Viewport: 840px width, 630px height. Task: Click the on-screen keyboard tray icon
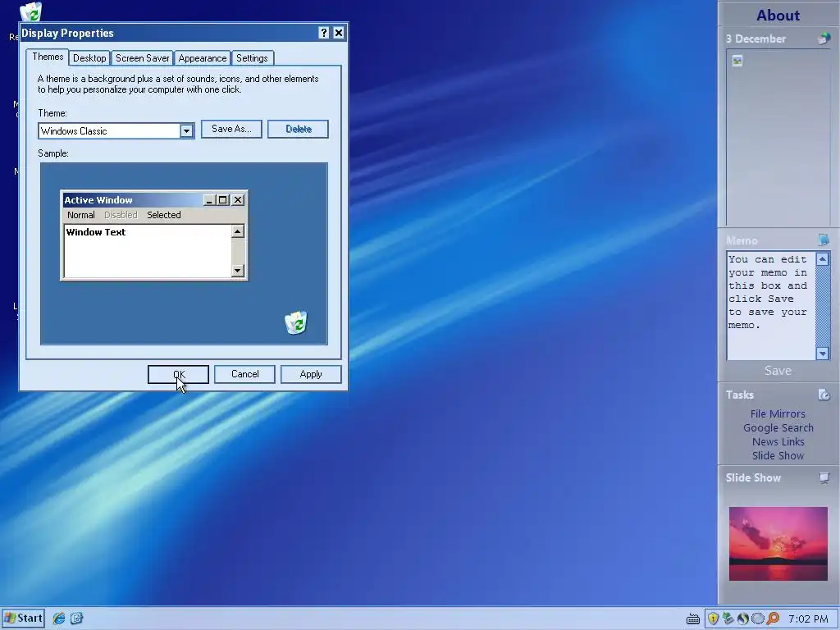(692, 619)
